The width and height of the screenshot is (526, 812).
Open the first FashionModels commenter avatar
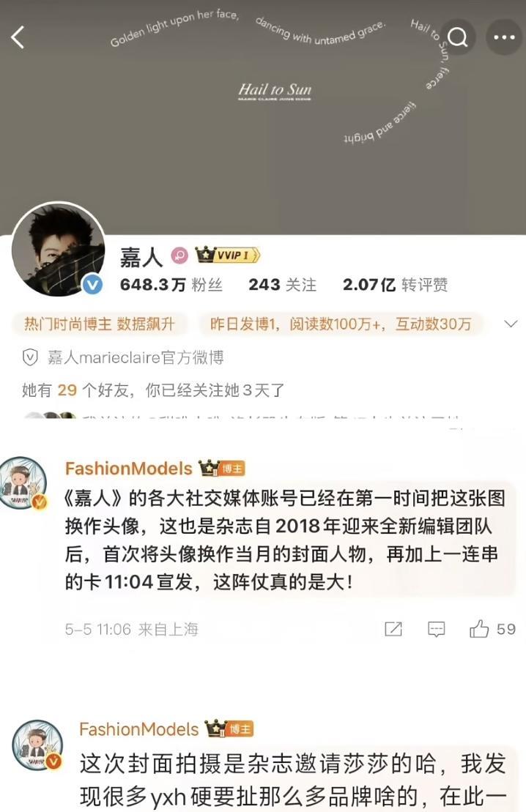point(23,483)
